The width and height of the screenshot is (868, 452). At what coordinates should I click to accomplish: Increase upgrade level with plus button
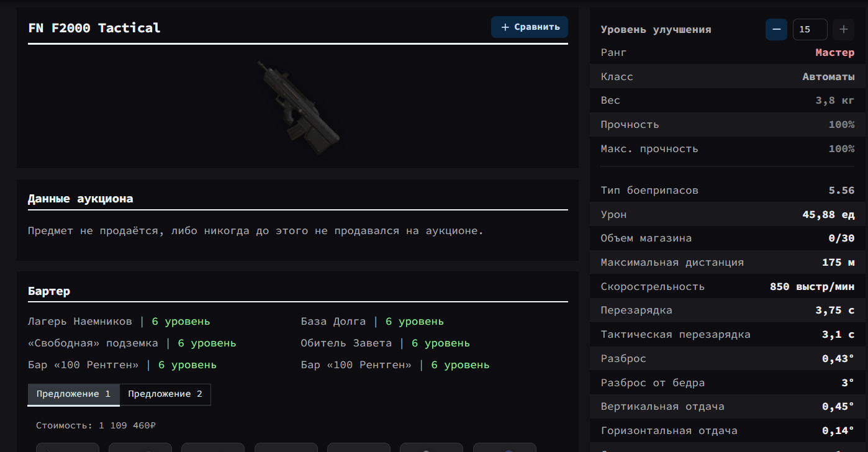tap(843, 29)
